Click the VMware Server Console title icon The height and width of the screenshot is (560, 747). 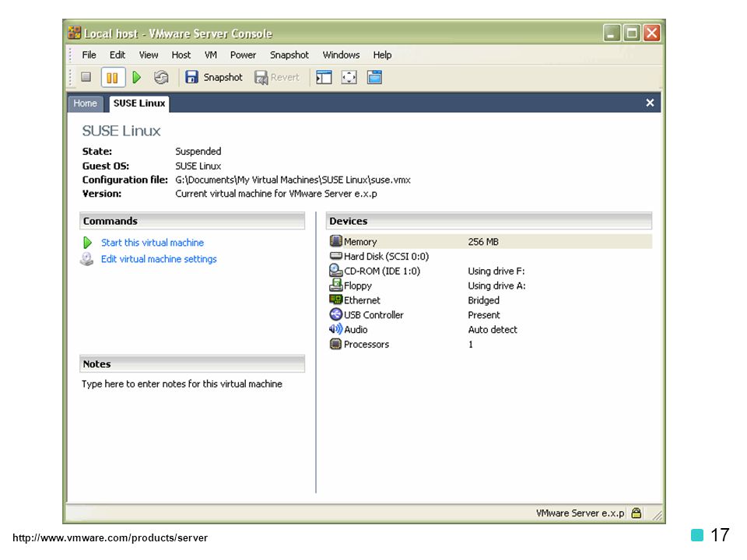coord(75,33)
